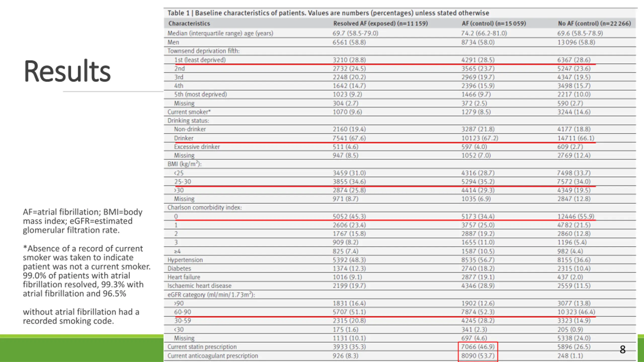Click the '25-30' BMI row label

(x=183, y=182)
